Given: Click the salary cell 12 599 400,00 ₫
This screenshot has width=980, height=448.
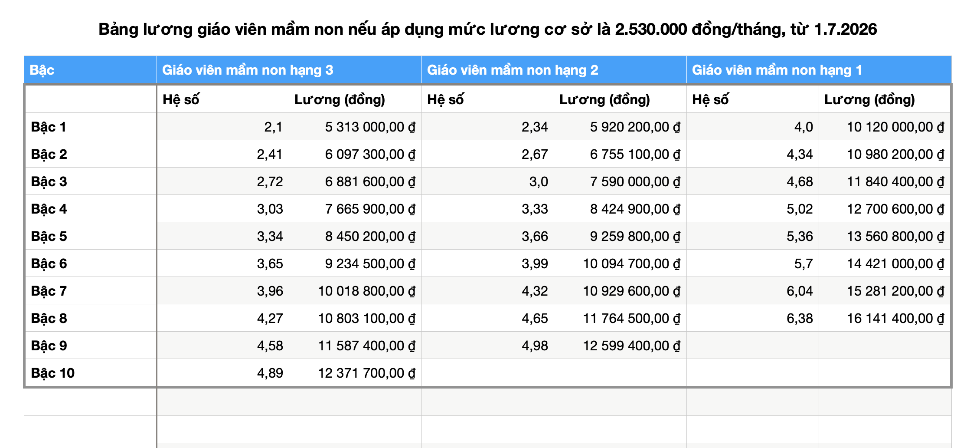Looking at the screenshot, I should point(620,346).
